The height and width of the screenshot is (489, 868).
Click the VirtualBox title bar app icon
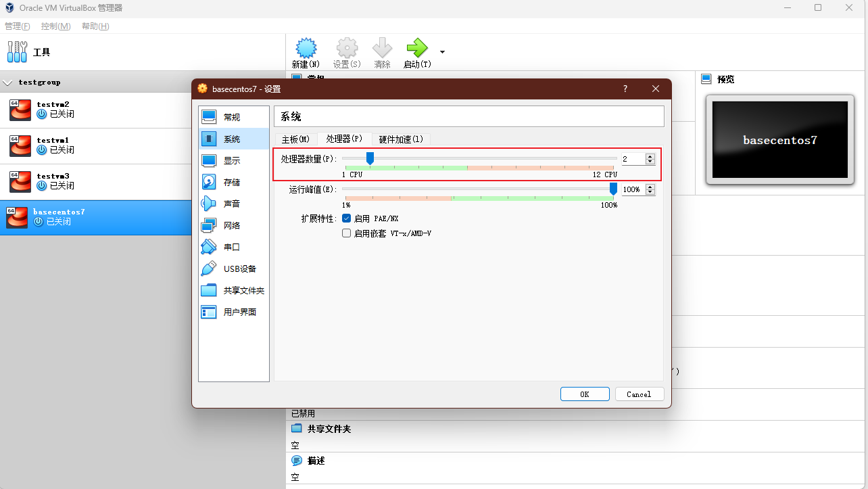[x=9, y=7]
